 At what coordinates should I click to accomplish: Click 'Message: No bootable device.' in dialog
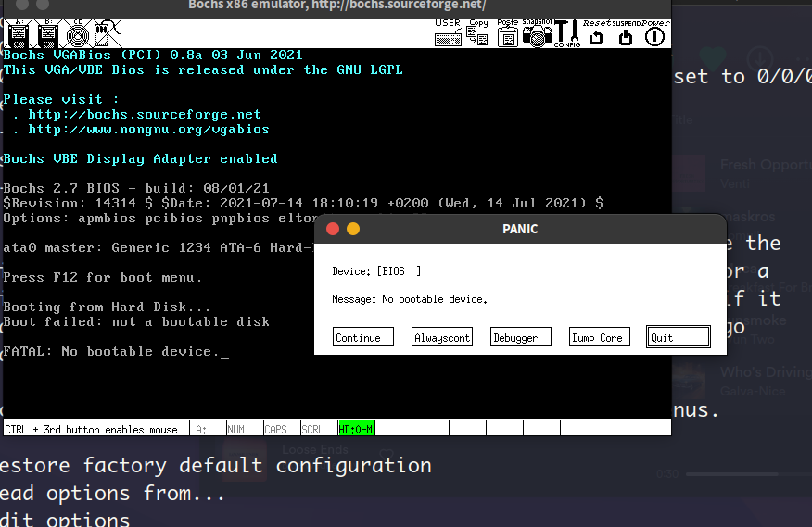tap(410, 299)
